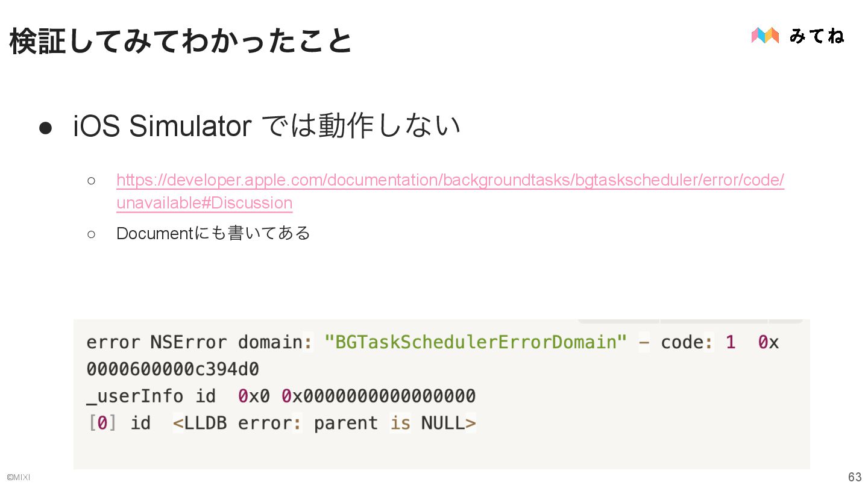Screen dimensions: 868x488
Task: Click the main filled bullet point marker
Action: point(46,128)
